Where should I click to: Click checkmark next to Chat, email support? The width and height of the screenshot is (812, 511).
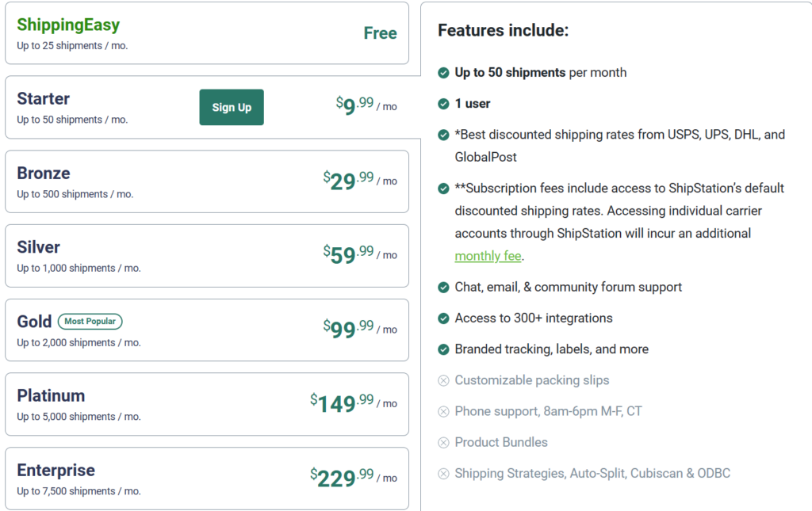tap(443, 288)
